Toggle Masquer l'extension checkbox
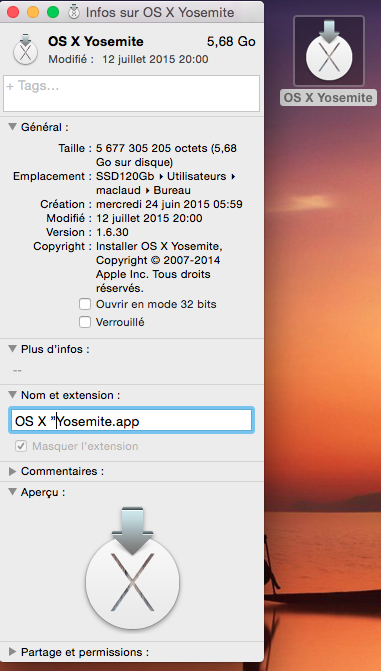This screenshot has height=671, width=381. click(21, 446)
